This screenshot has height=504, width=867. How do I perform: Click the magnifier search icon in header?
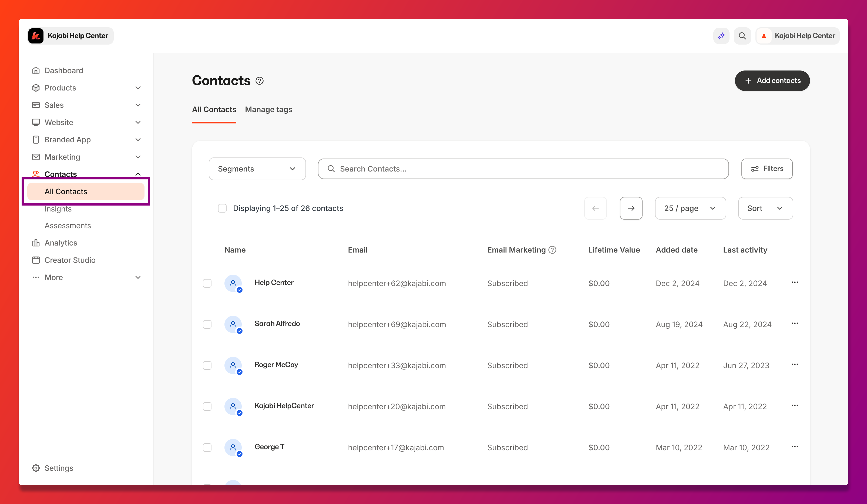742,36
